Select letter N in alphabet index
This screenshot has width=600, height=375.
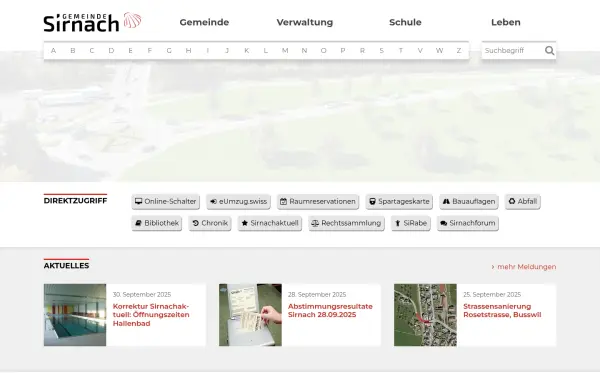[x=304, y=51]
